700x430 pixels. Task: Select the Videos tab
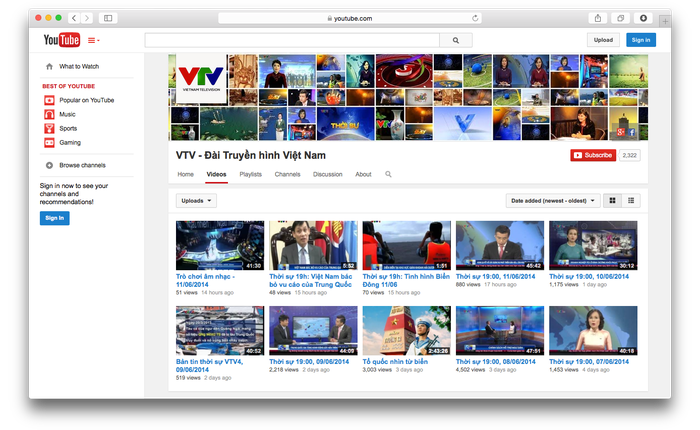217,174
